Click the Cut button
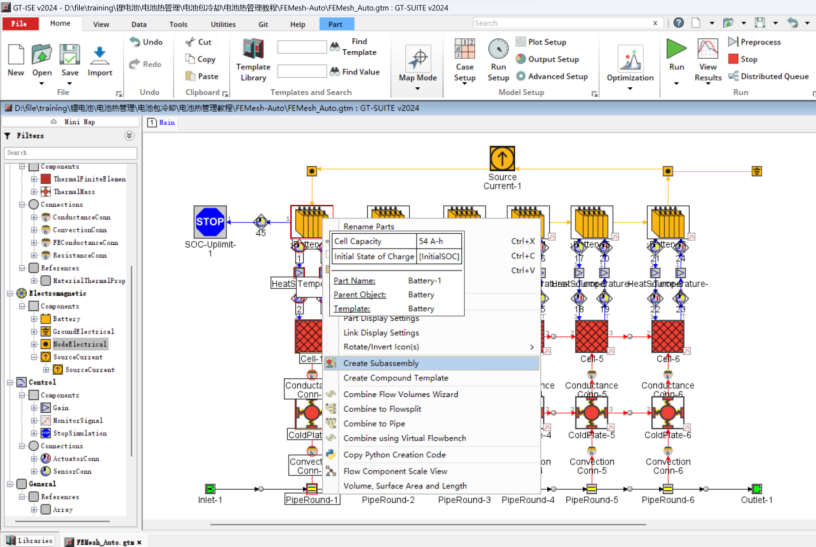Screen dimensions: 816x547 pyautogui.click(x=198, y=42)
